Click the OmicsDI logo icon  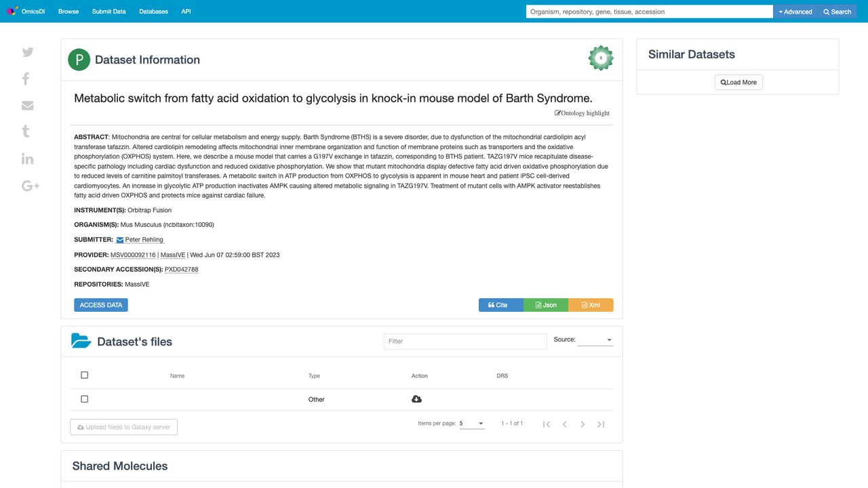pos(12,11)
